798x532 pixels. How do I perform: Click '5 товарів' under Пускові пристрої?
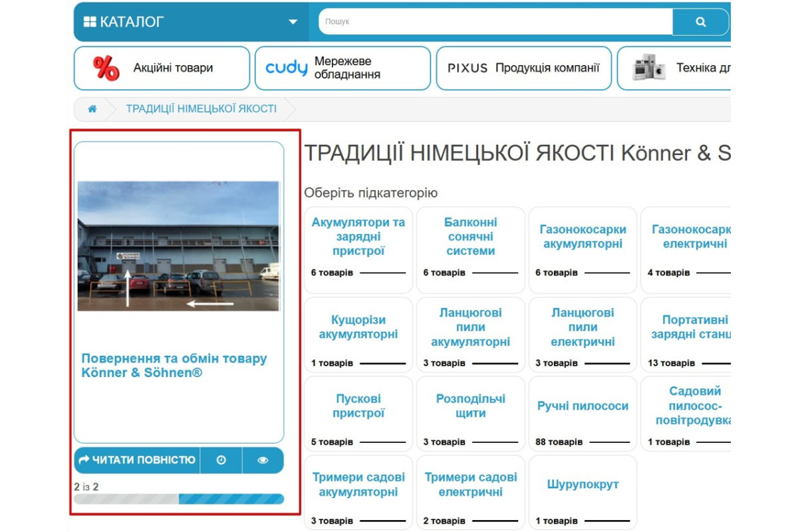coord(332,442)
